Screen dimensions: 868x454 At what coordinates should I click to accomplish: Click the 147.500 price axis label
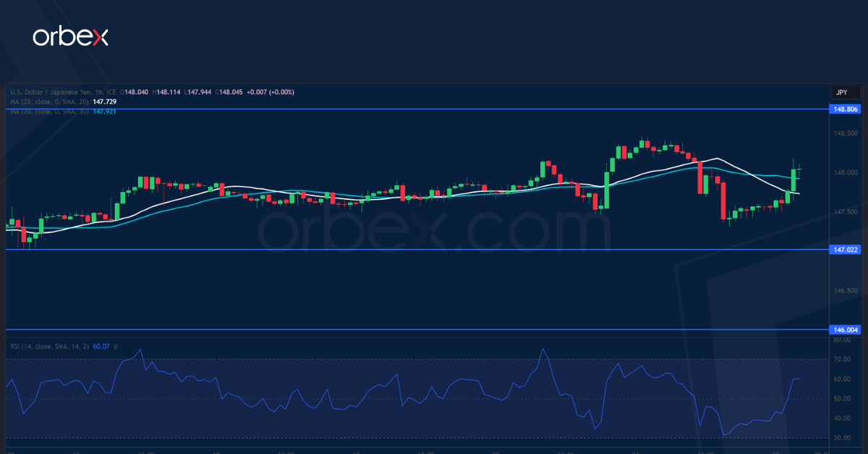click(x=846, y=212)
